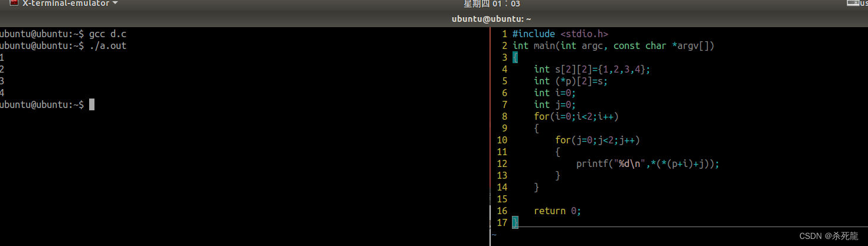Click line number 9 in the editor
Screen dimensions: 868x246
pos(505,128)
